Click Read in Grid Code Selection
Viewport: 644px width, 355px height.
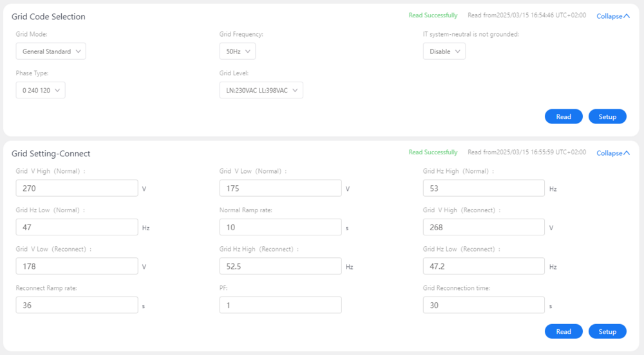[x=563, y=116]
